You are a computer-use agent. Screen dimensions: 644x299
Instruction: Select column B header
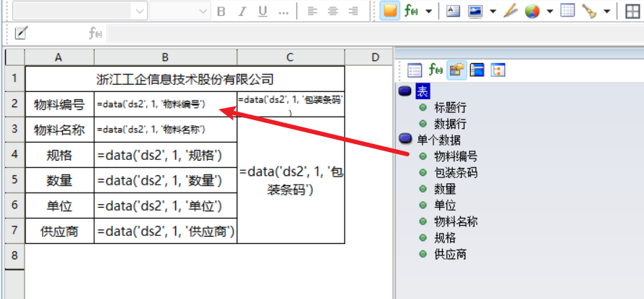point(166,57)
